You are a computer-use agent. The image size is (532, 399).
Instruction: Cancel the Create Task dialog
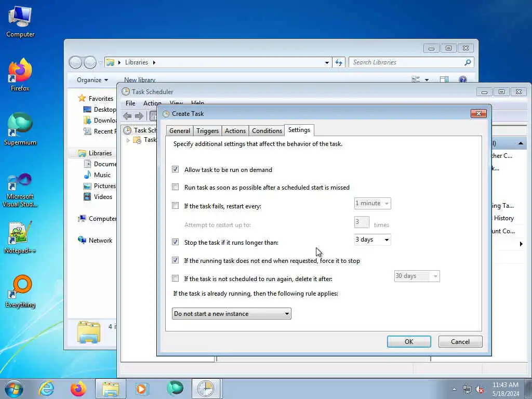click(x=460, y=342)
